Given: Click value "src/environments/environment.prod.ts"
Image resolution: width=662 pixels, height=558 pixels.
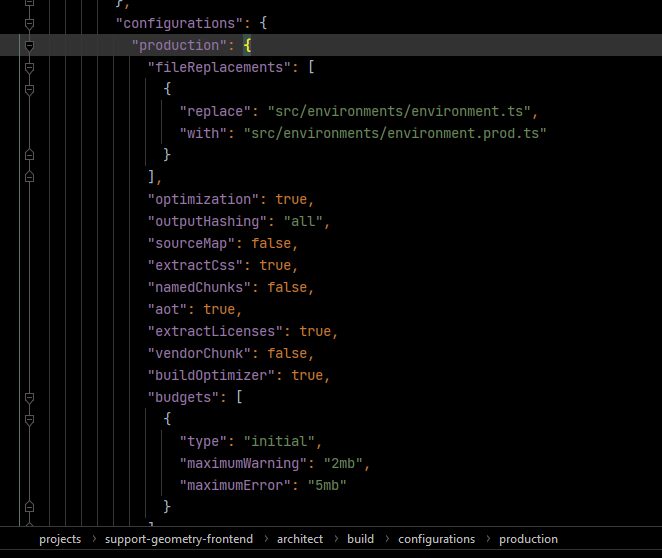Looking at the screenshot, I should coord(395,133).
